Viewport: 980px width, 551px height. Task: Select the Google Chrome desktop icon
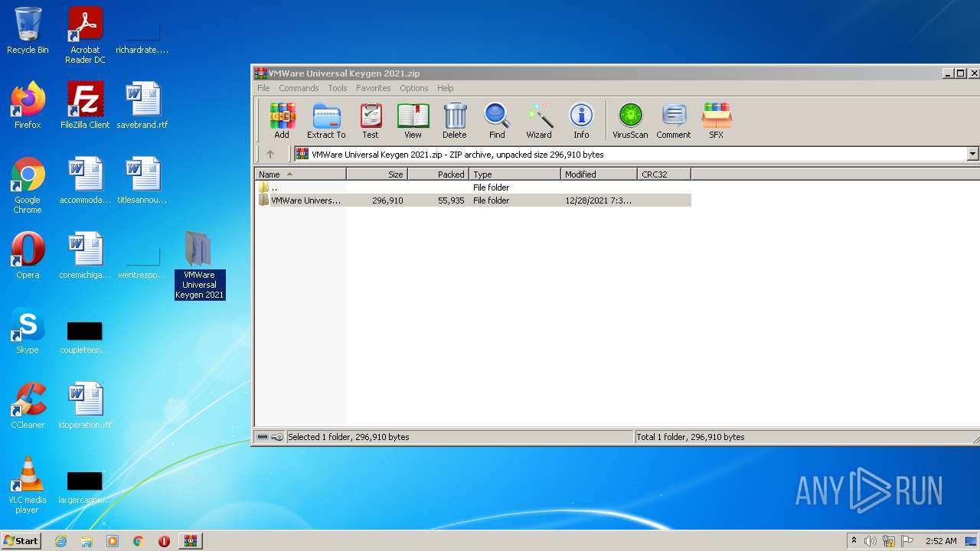coord(28,185)
